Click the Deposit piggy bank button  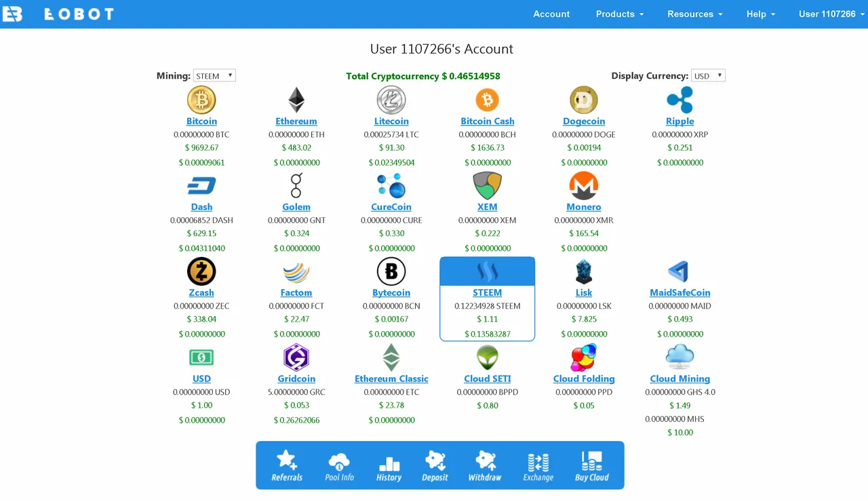coord(435,467)
